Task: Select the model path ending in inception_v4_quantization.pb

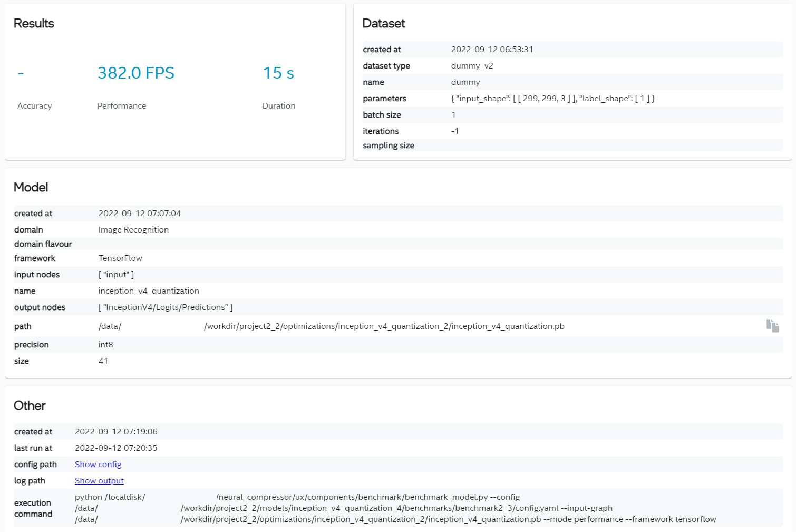Action: (332, 326)
